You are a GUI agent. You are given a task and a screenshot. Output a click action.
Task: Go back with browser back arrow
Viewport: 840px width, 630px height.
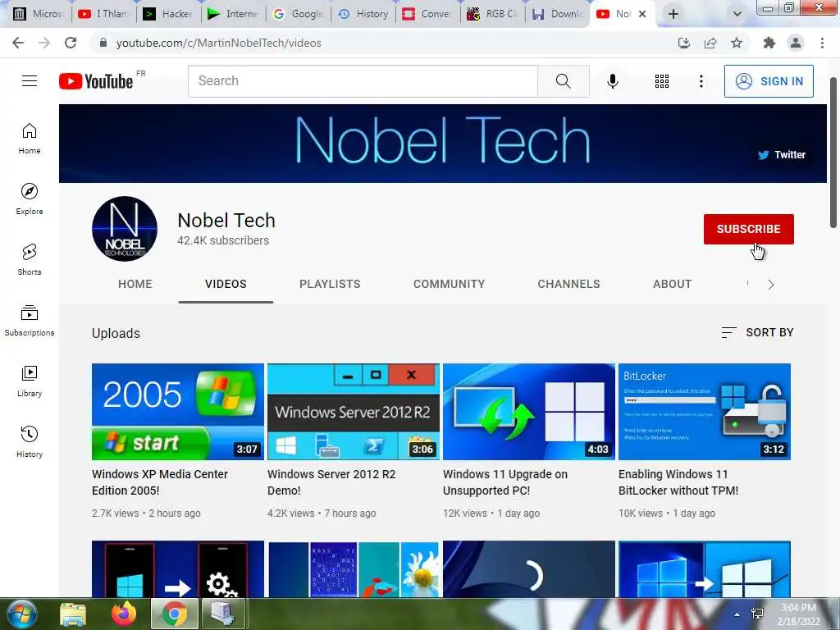(18, 43)
